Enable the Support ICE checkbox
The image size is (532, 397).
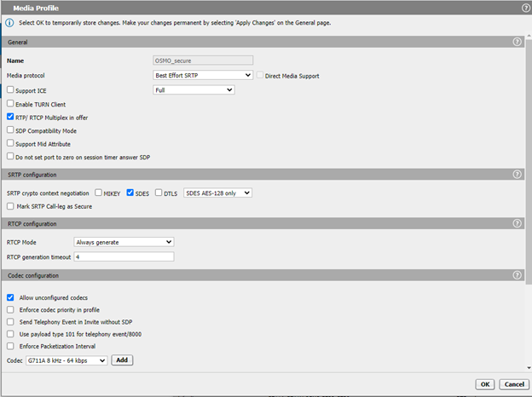(10, 89)
